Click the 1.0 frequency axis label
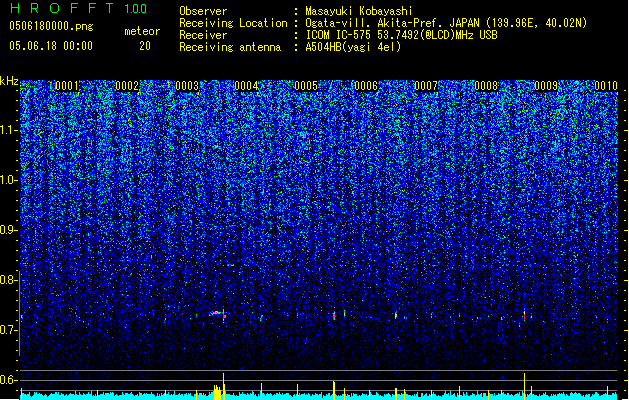629x400 pixels. pos(8,180)
